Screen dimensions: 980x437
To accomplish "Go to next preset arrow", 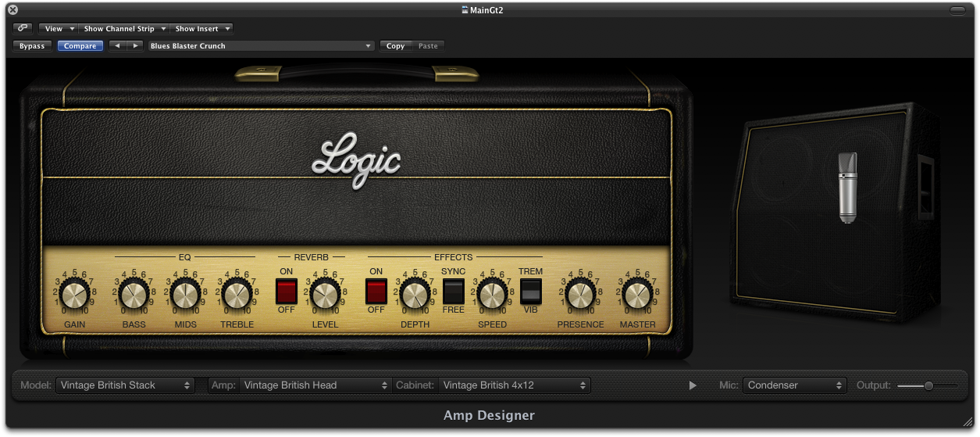I will (135, 46).
